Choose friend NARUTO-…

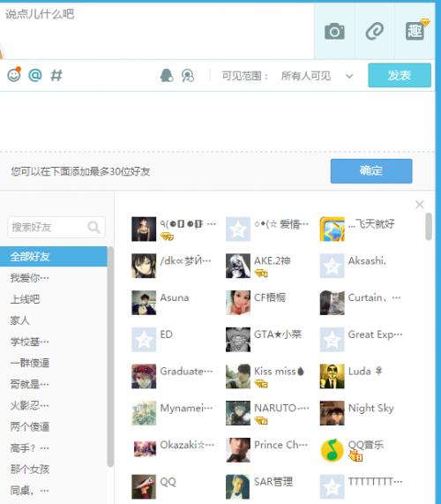click(267, 413)
